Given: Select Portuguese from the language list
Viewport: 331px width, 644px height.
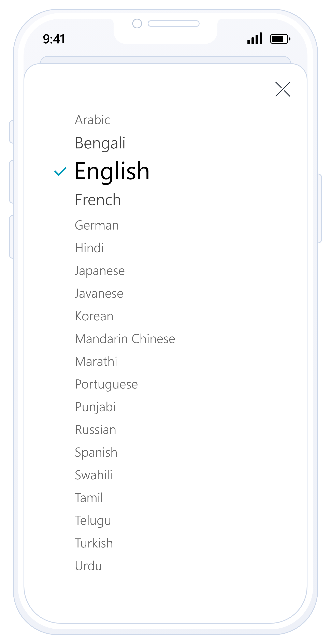Looking at the screenshot, I should point(106,384).
